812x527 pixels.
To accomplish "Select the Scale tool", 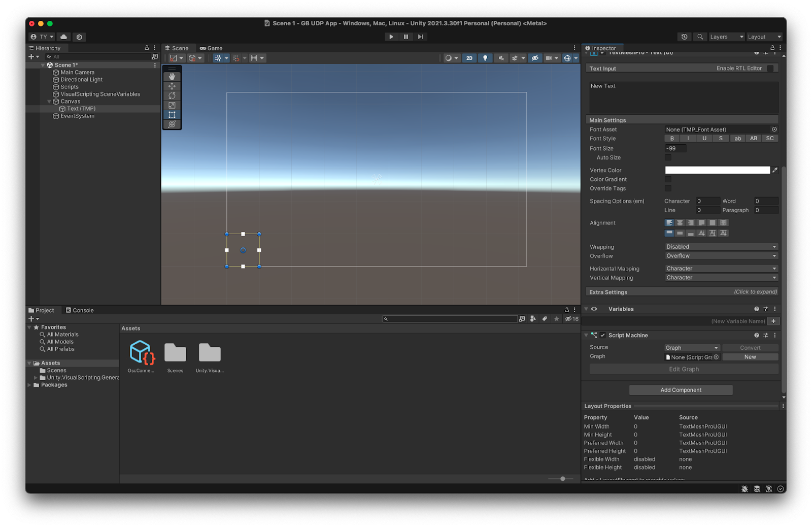I will pos(172,106).
